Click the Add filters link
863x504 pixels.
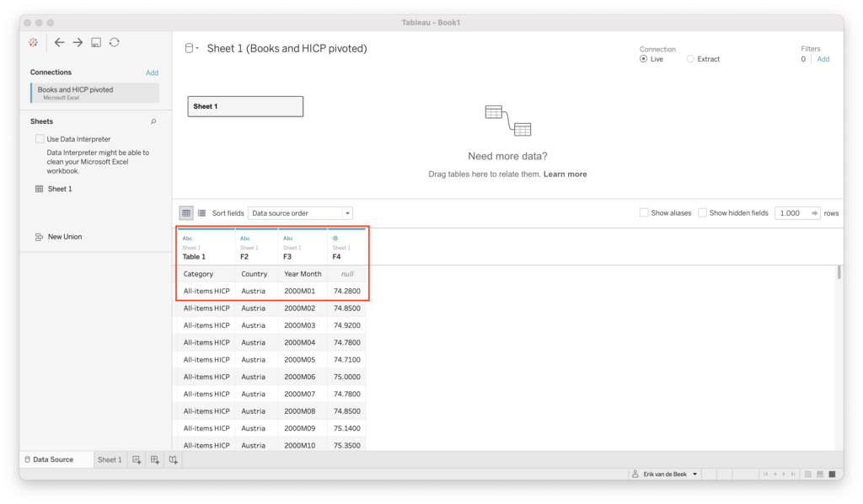coord(823,59)
